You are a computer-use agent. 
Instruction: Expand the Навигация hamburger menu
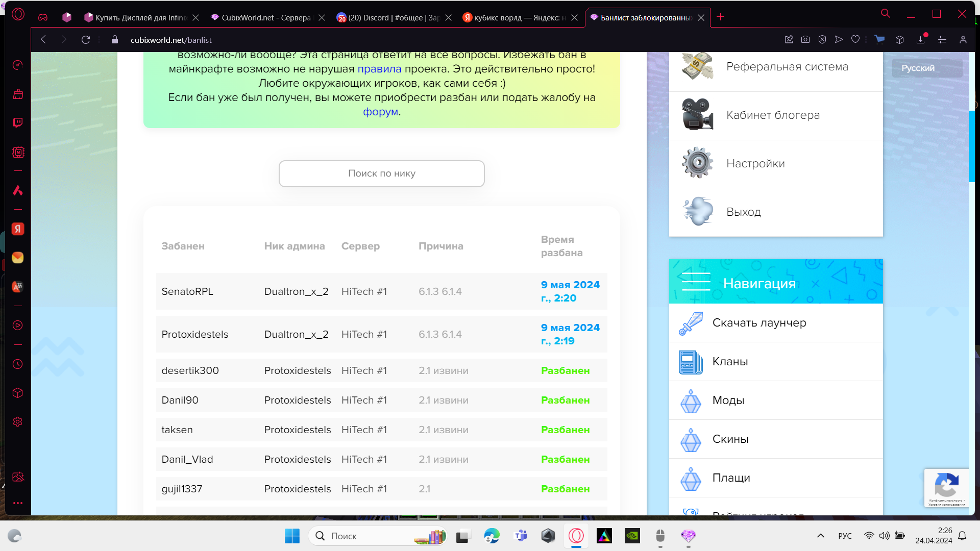point(696,282)
